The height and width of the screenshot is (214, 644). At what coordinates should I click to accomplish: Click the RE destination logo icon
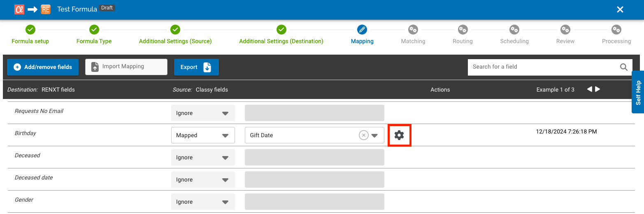click(x=46, y=9)
